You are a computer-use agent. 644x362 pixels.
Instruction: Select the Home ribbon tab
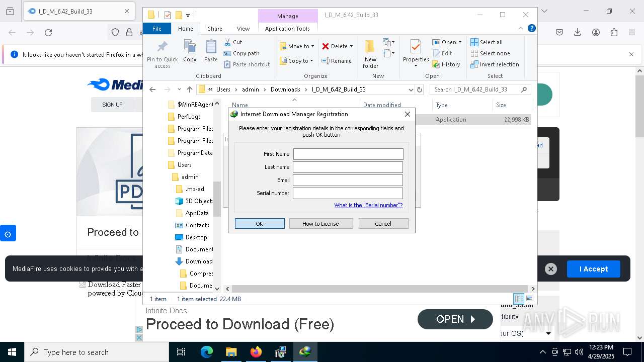pos(185,29)
